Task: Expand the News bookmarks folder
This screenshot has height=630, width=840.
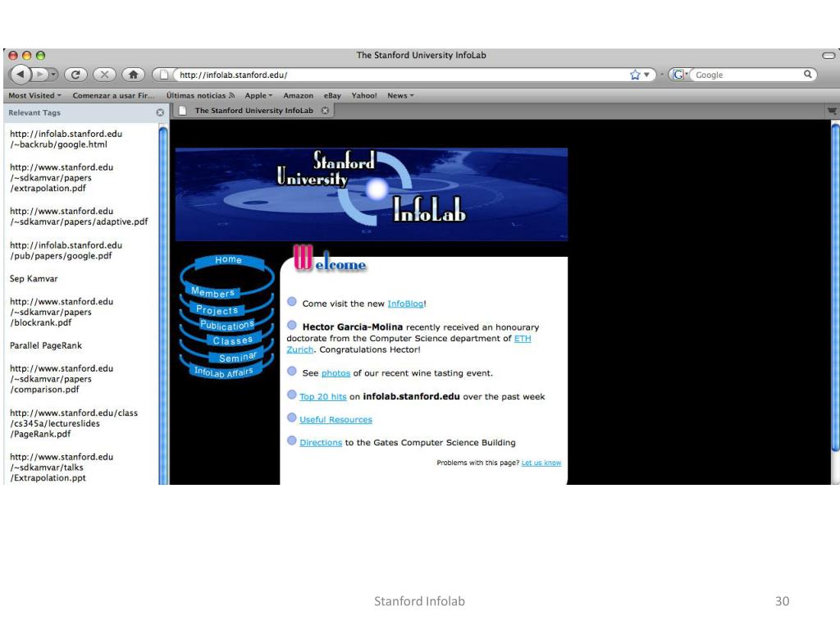Action: point(400,95)
